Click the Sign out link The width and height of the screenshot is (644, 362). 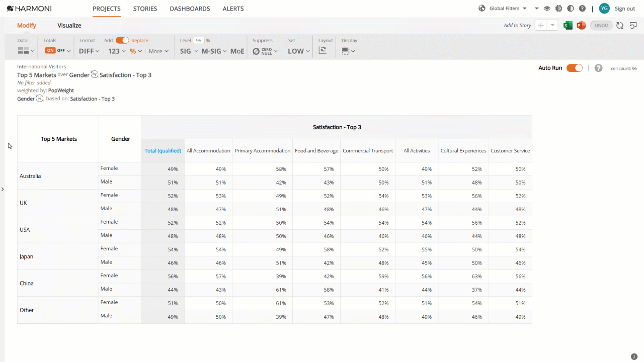point(625,9)
